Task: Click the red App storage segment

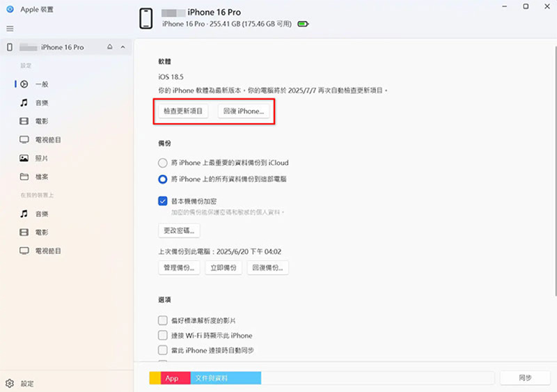Action: [175, 378]
